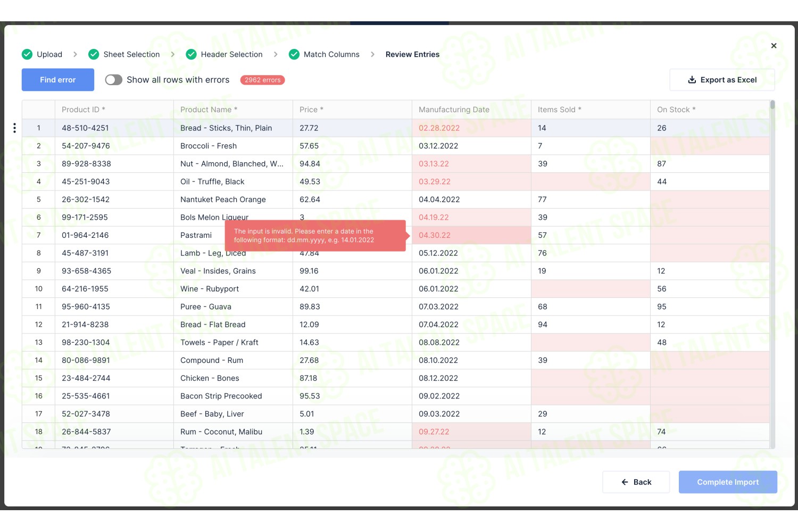Image resolution: width=798 pixels, height=532 pixels.
Task: Click Product Name cell Veal - Insides, Grains
Action: pyautogui.click(x=233, y=271)
